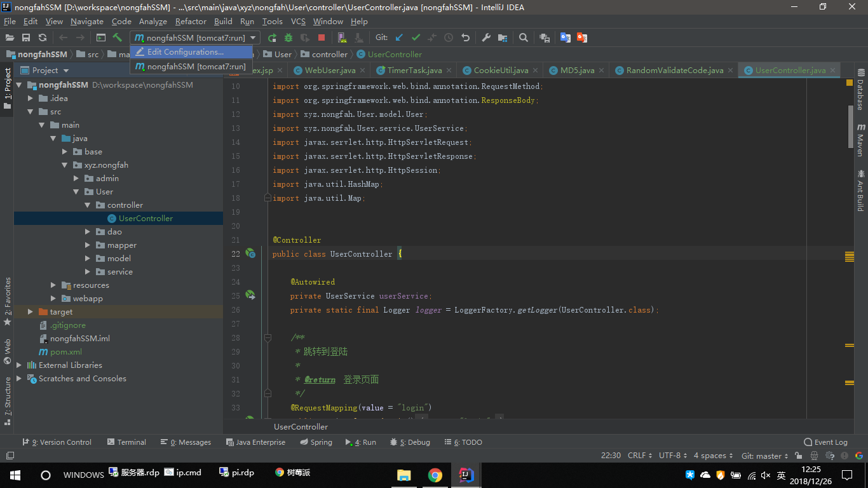Click the red Translate plugin icon

(x=581, y=37)
